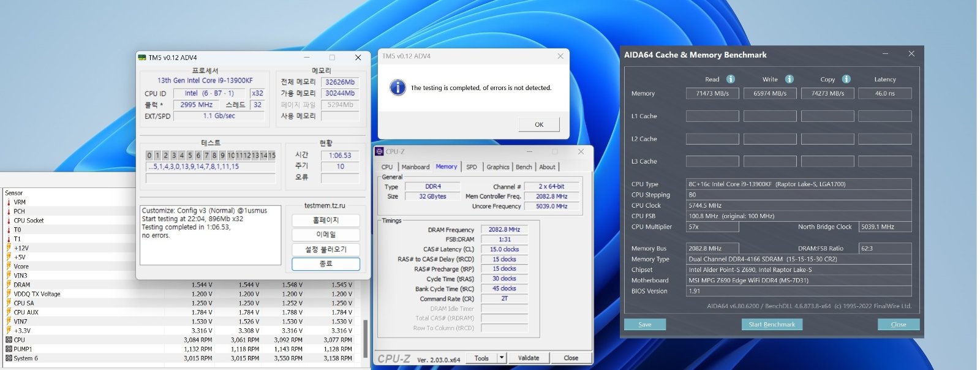Click the 3,550 RPM System 6 value
Image resolution: width=980 pixels, height=370 pixels.
coord(288,358)
